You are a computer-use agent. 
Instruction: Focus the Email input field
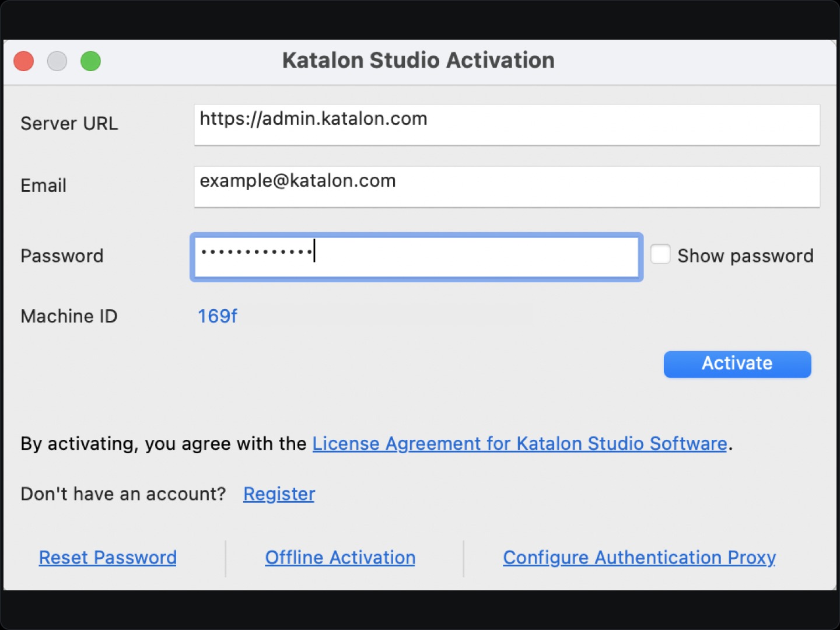(x=506, y=187)
